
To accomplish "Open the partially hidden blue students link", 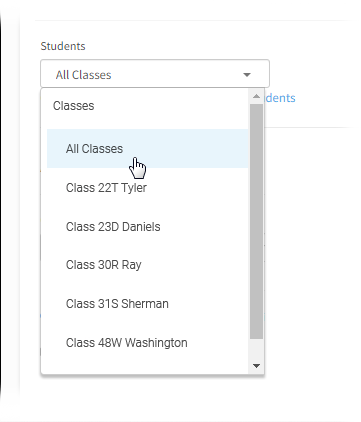I will coord(280,98).
